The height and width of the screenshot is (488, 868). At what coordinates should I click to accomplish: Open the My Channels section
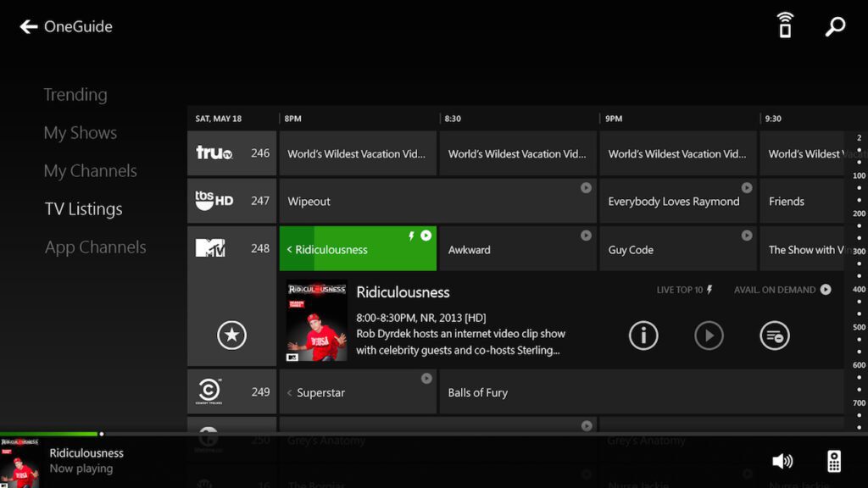point(90,171)
